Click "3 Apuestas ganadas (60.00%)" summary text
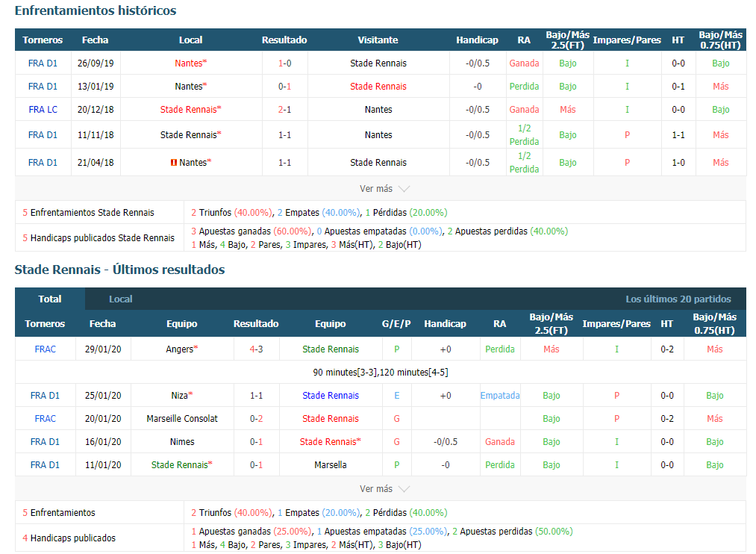Viewport: 756px width, 554px height. [x=252, y=231]
